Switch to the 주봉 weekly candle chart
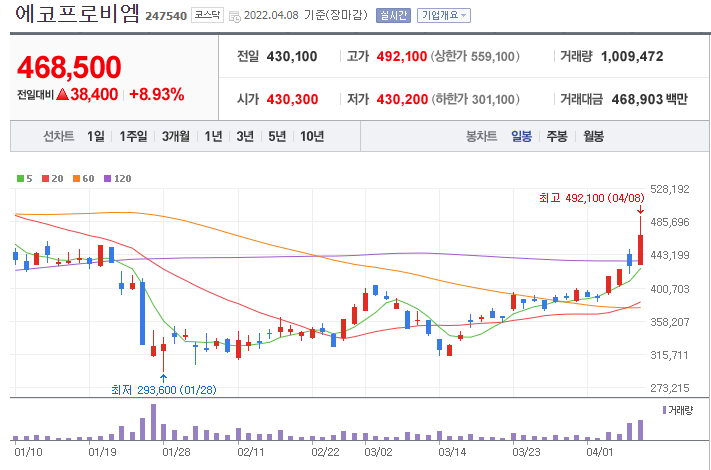711x470 pixels. (x=557, y=136)
